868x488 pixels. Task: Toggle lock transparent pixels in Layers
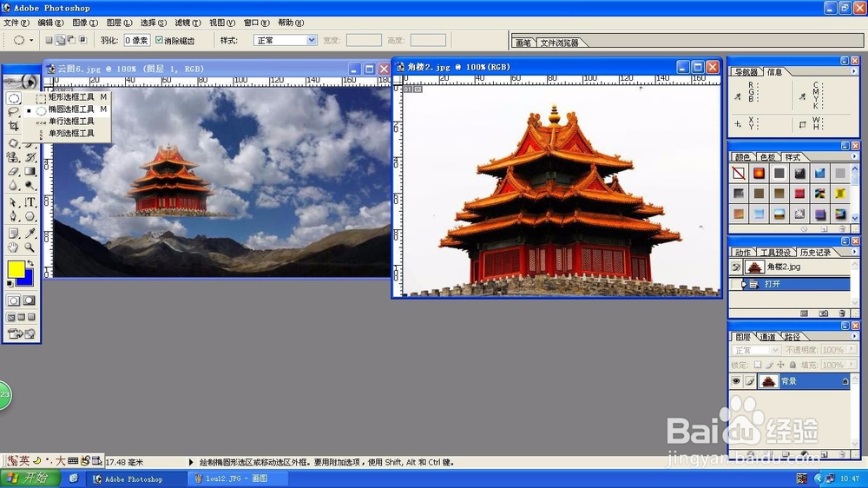(758, 365)
